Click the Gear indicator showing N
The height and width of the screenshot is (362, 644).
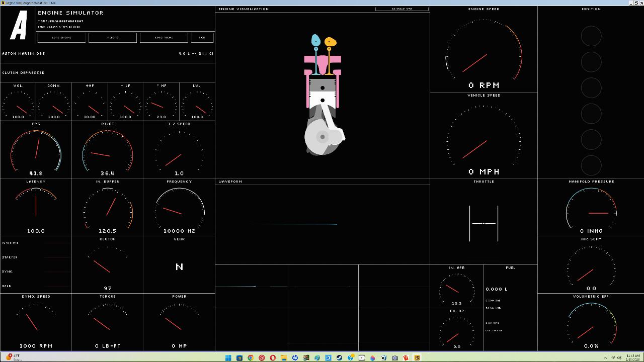point(179,266)
